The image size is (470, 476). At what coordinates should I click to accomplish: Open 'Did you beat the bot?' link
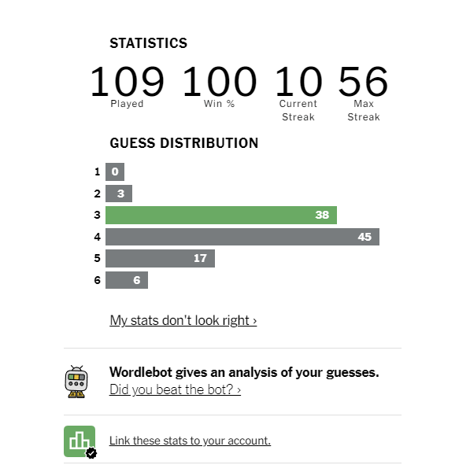point(175,389)
